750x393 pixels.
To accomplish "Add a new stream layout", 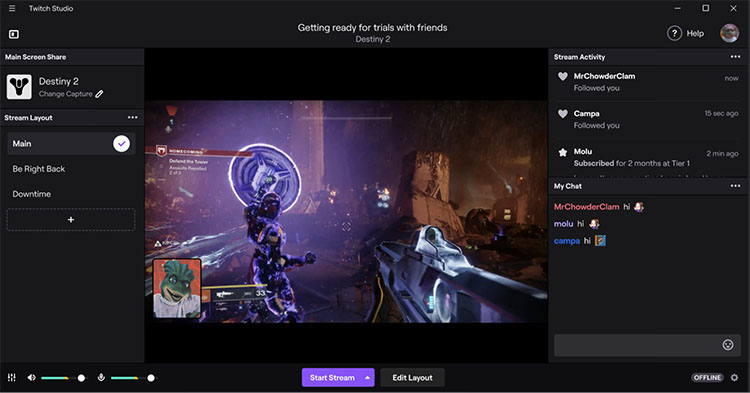I will [71, 220].
